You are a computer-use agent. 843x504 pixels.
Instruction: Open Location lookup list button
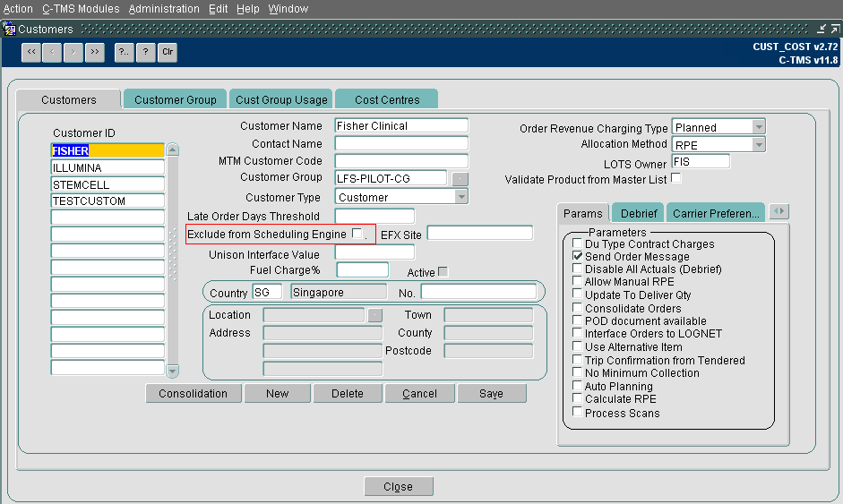click(x=375, y=315)
